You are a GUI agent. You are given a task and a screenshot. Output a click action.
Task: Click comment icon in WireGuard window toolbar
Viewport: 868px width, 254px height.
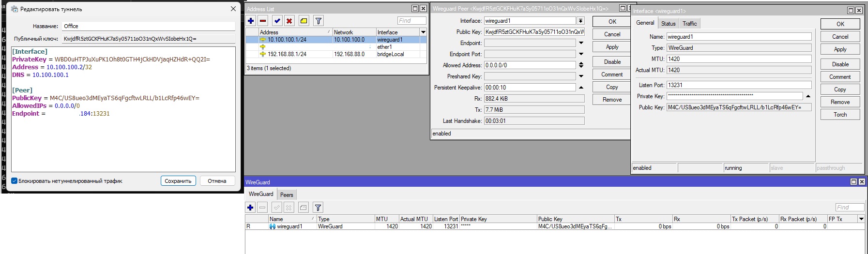(303, 208)
